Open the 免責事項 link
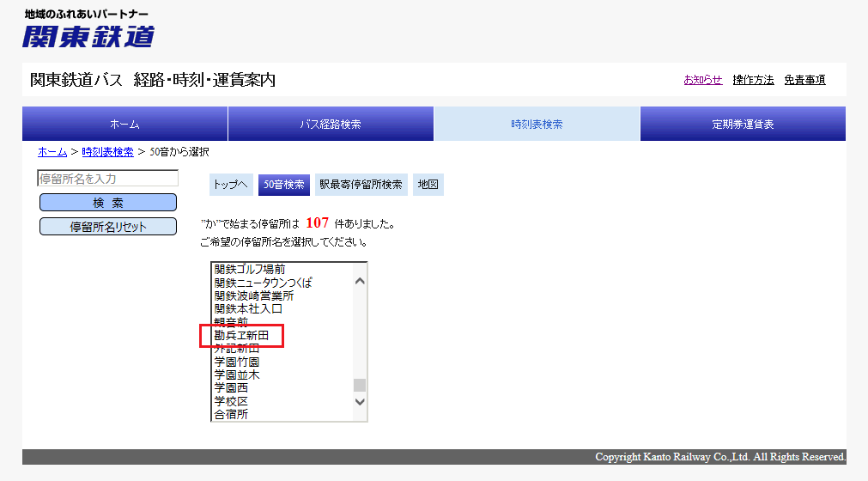Viewport: 868px width, 481px height. pos(804,80)
